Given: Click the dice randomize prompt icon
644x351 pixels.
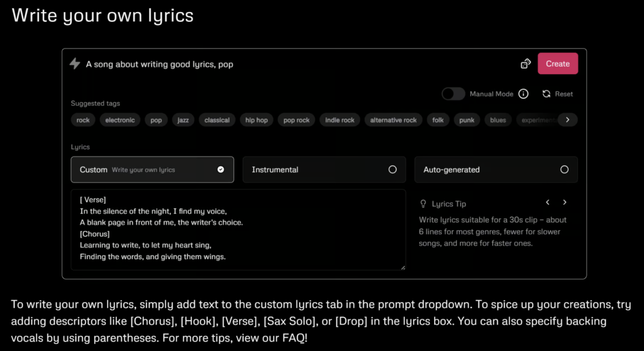Looking at the screenshot, I should (x=525, y=64).
